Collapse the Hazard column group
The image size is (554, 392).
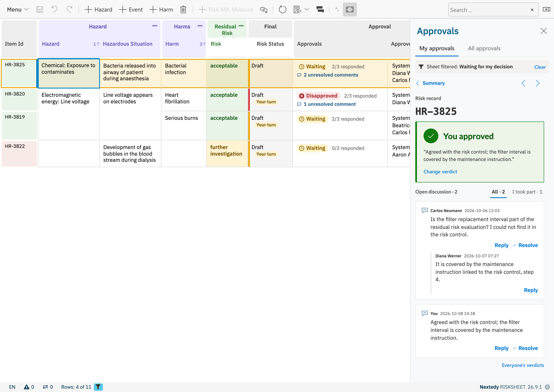click(x=155, y=26)
